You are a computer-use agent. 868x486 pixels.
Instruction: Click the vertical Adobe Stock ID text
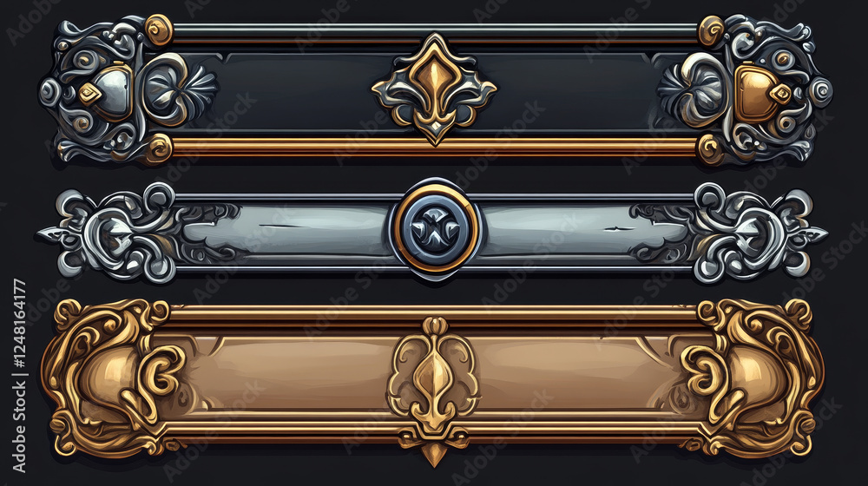(x=19, y=377)
